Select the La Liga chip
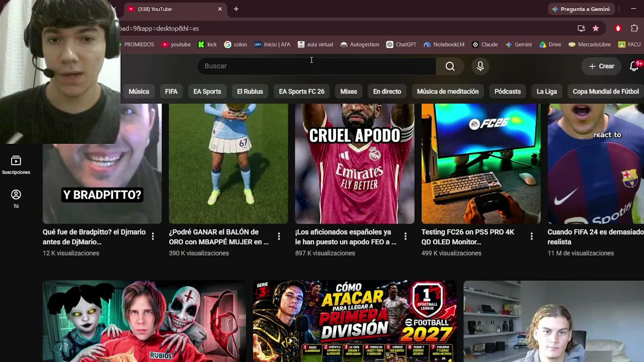Screen dimensions: 644x362 (x=547, y=92)
